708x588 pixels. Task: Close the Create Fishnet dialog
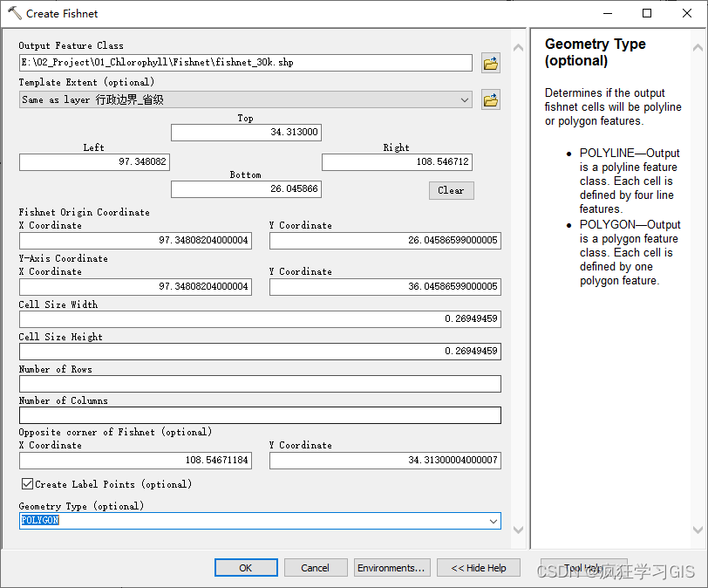(x=687, y=14)
